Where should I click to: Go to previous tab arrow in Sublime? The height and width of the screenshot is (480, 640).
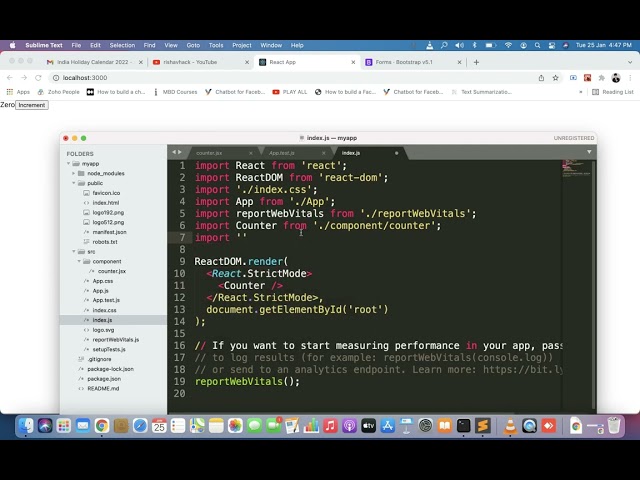point(173,152)
